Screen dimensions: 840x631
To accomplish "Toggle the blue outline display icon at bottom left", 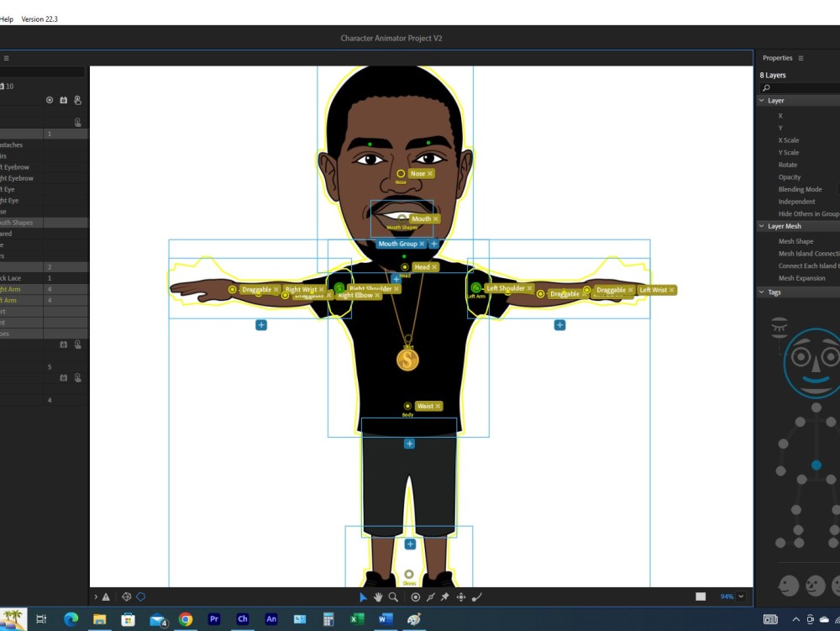I will point(140,597).
